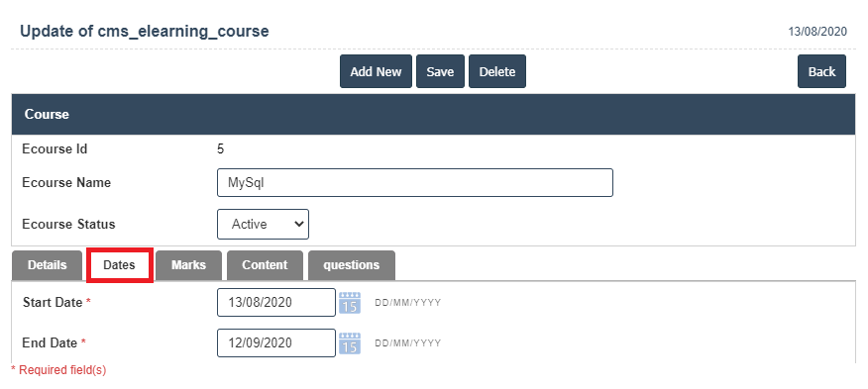The image size is (868, 389).
Task: Click the Ecourse Status label
Action: (x=68, y=224)
